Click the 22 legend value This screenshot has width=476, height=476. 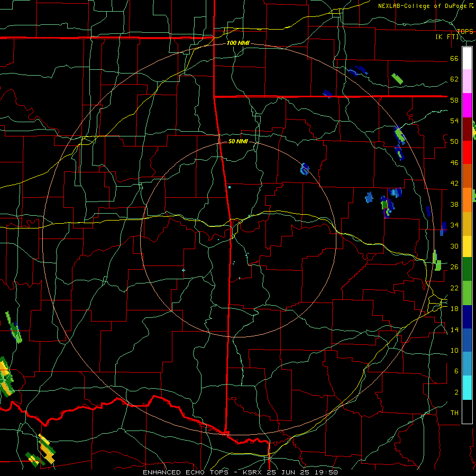(x=454, y=288)
